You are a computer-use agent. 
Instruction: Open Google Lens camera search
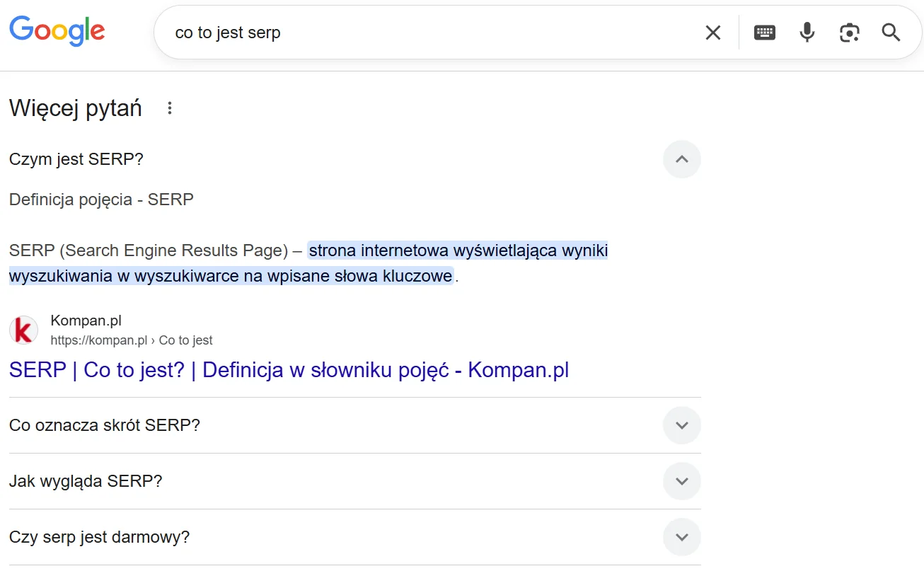(849, 32)
